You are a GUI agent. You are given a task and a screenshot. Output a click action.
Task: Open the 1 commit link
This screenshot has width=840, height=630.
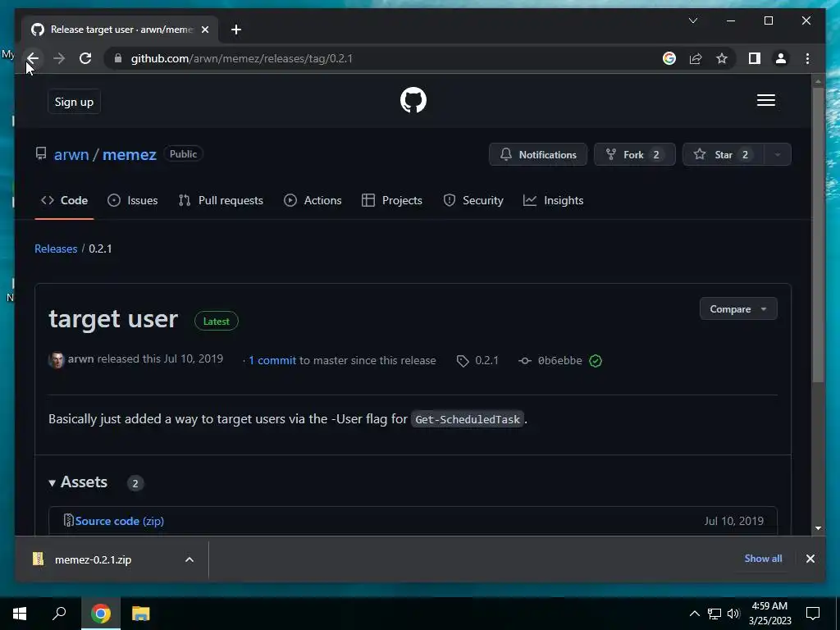(272, 361)
